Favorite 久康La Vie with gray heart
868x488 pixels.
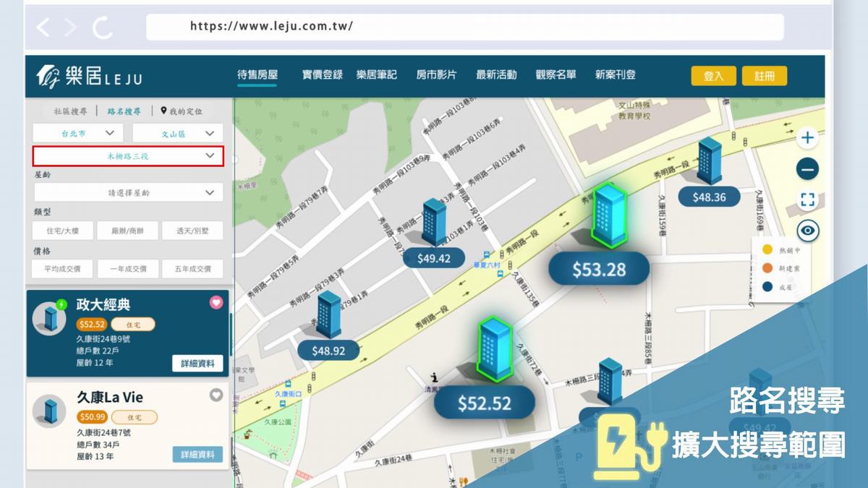click(x=216, y=395)
